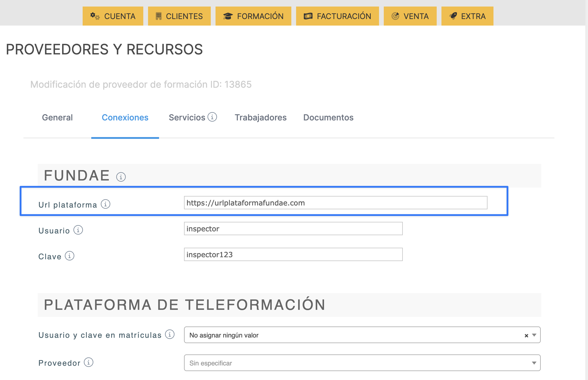
Task: Open the FORMACIÓN menu
Action: coord(253,16)
